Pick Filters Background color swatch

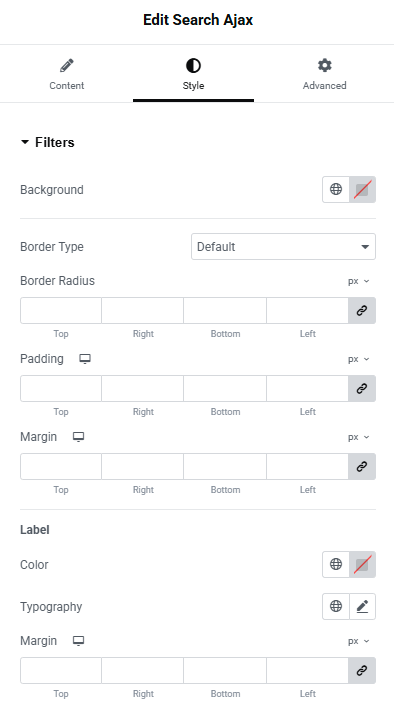pyautogui.click(x=363, y=189)
